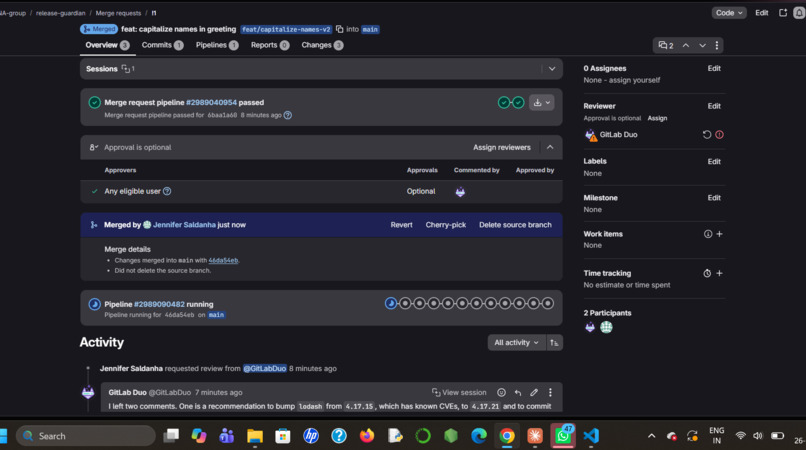Click Cherry-pick button
Image resolution: width=806 pixels, height=450 pixels.
446,225
